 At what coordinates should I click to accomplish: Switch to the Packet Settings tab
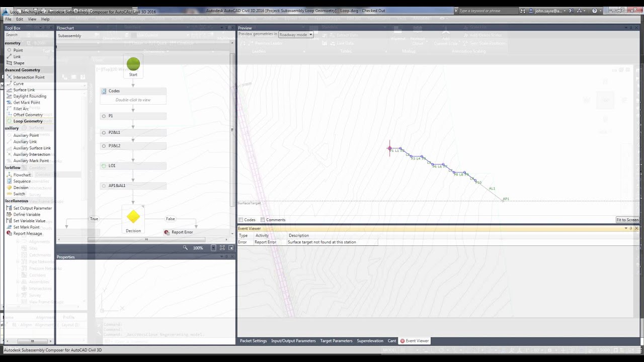(x=253, y=341)
